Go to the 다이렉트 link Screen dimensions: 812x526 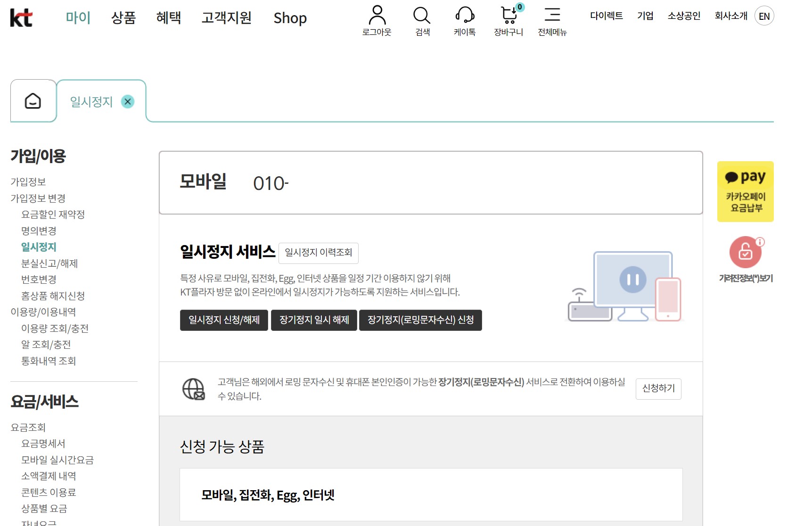(607, 16)
